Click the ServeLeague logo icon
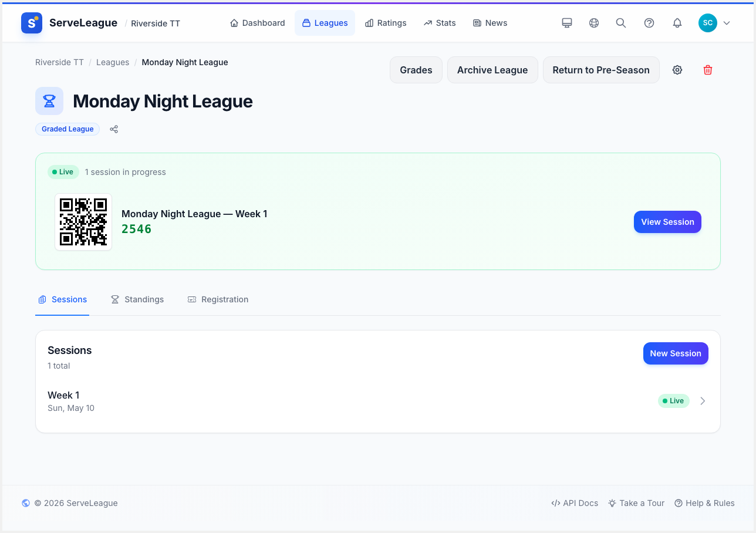The width and height of the screenshot is (756, 533). (x=31, y=23)
